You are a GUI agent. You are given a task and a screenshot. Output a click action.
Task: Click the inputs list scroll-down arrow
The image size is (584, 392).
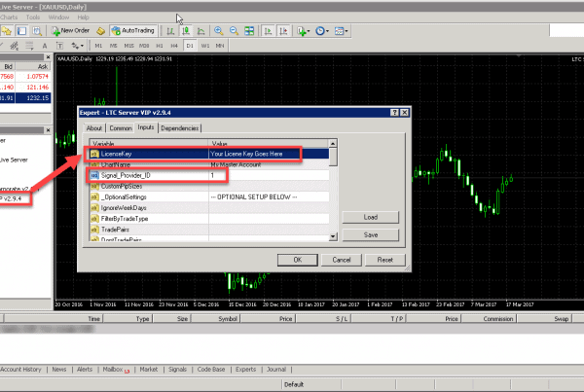coord(333,236)
